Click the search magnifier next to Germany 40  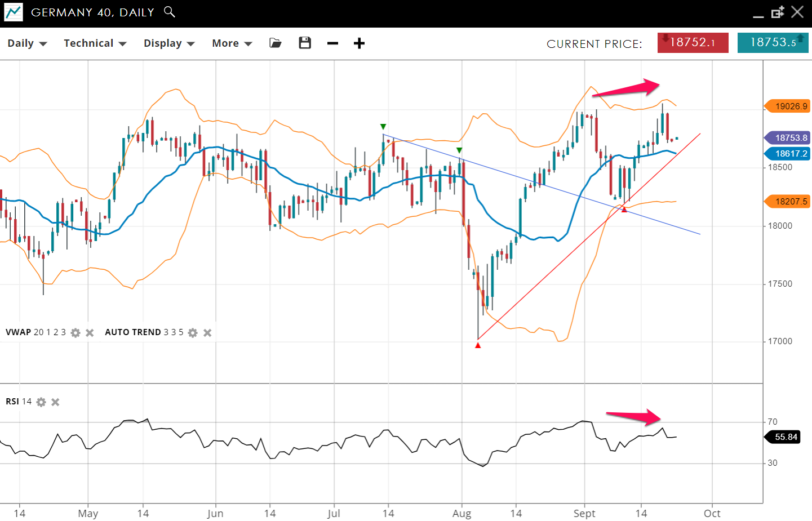[169, 12]
